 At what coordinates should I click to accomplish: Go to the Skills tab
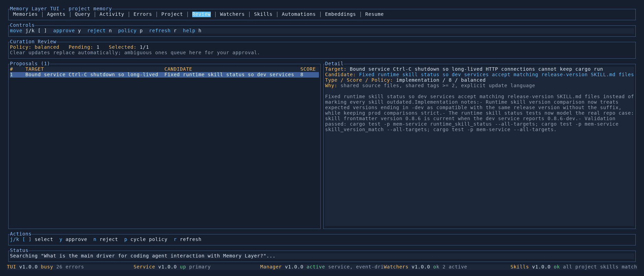coord(263,14)
